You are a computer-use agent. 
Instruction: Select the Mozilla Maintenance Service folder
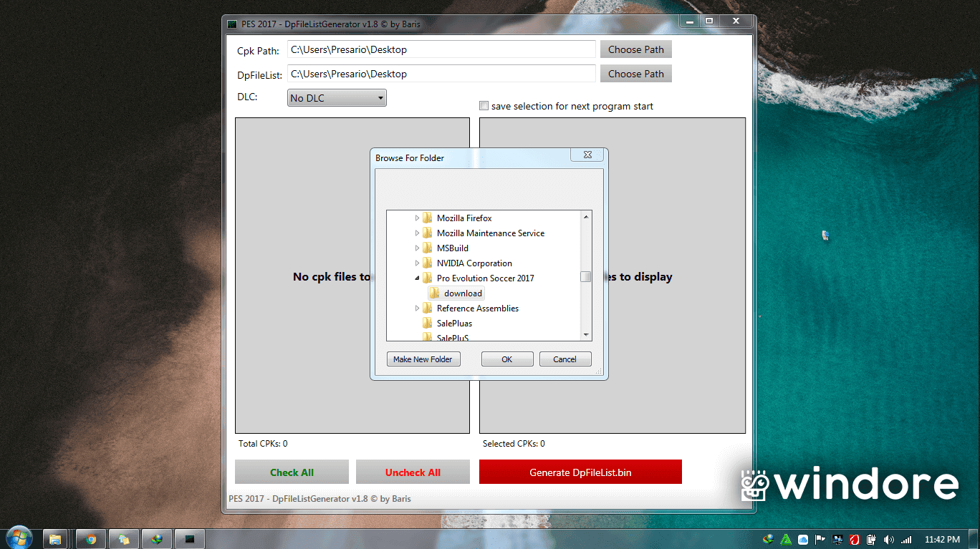(x=491, y=233)
